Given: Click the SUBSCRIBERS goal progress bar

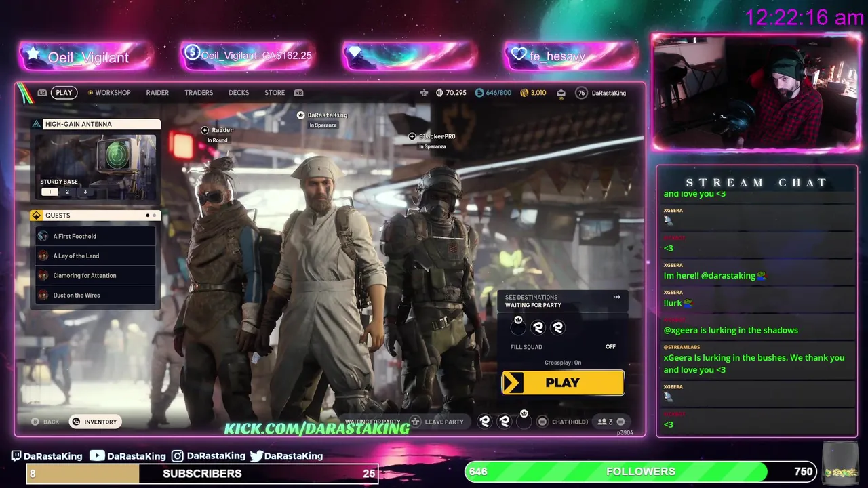Looking at the screenshot, I should [x=202, y=473].
